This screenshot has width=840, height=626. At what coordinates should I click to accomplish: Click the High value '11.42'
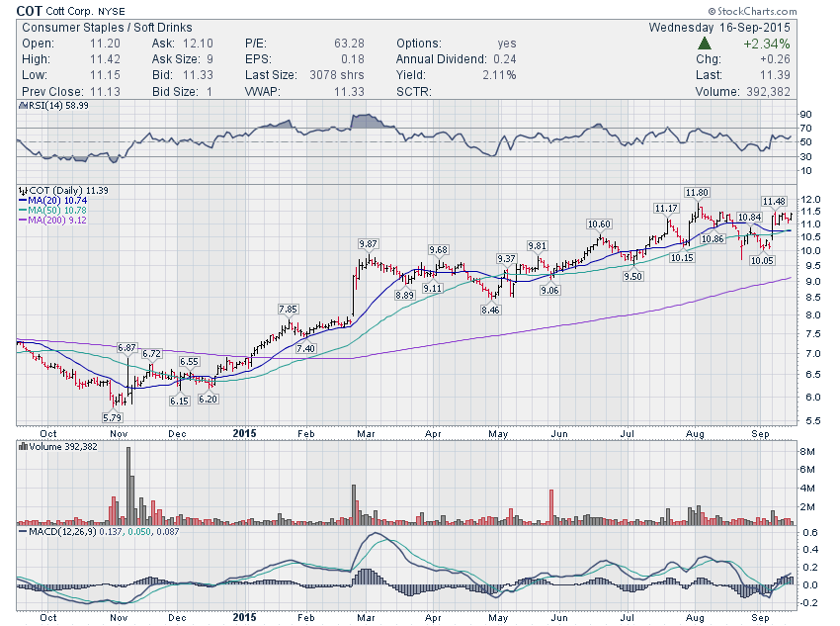[105, 59]
